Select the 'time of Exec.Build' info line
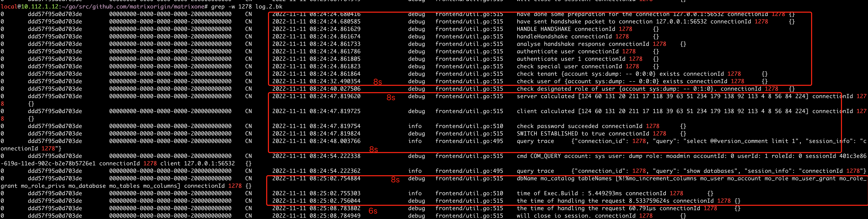 click(x=600, y=193)
